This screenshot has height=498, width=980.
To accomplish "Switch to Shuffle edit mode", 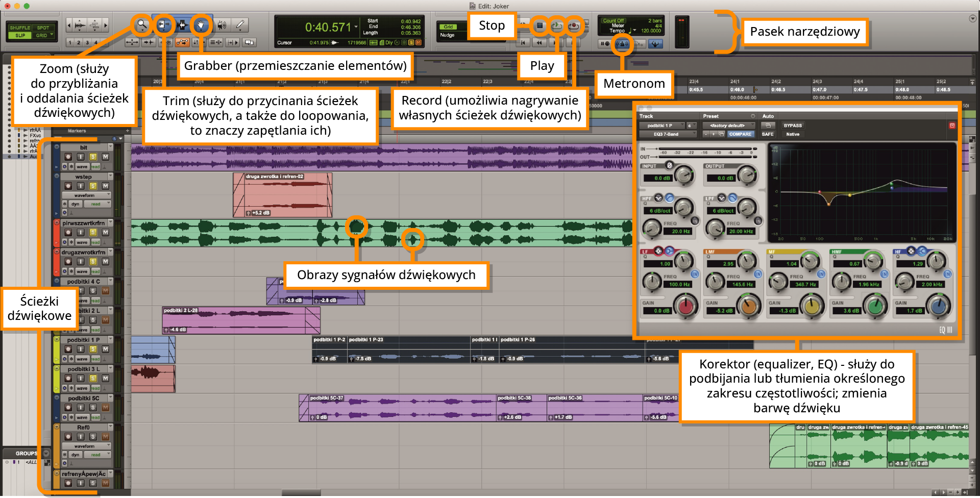I will click(20, 28).
